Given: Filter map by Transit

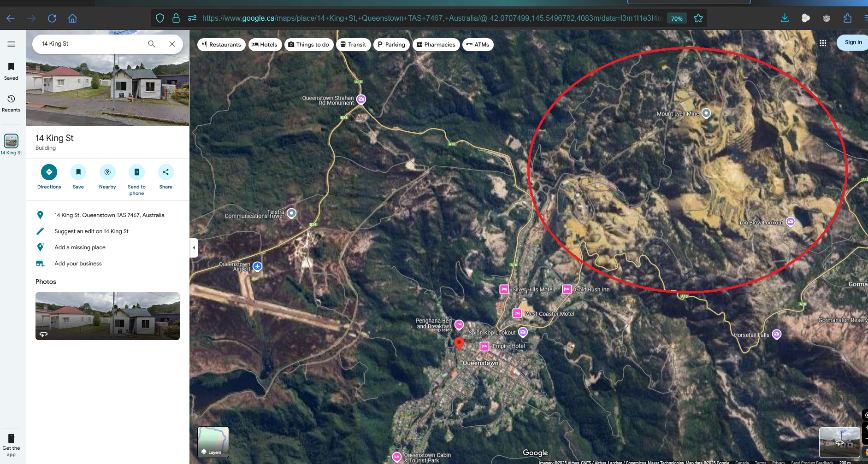Looking at the screenshot, I should [x=353, y=45].
